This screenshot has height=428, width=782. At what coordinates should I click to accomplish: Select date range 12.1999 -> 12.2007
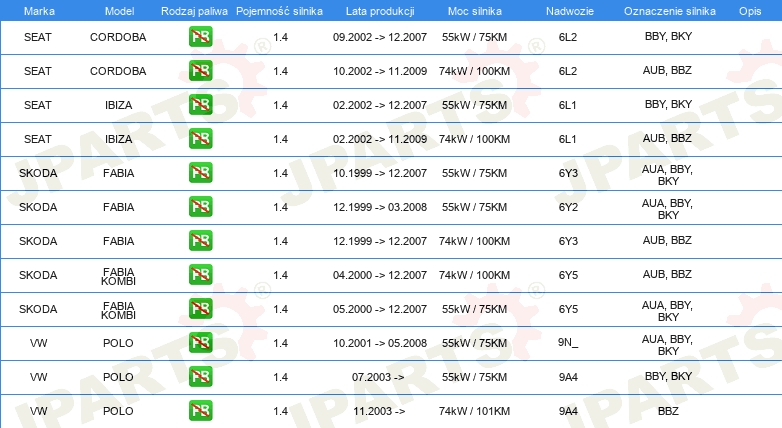coord(380,241)
